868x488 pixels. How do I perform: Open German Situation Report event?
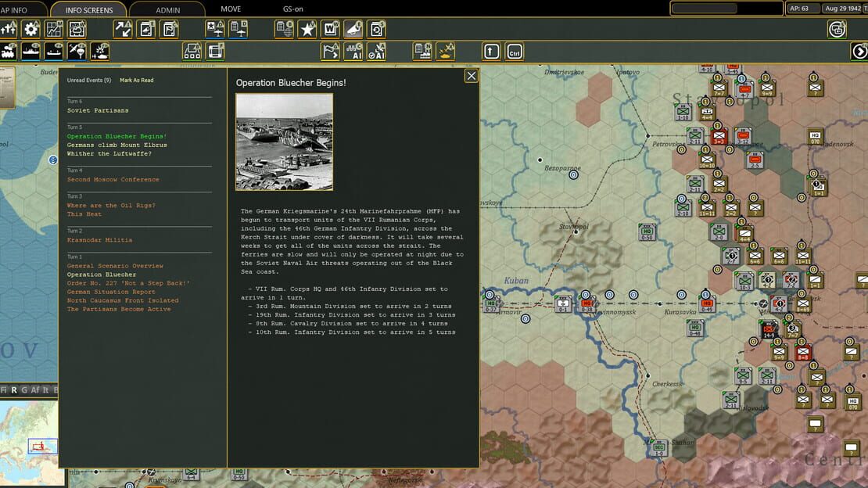[111, 292]
